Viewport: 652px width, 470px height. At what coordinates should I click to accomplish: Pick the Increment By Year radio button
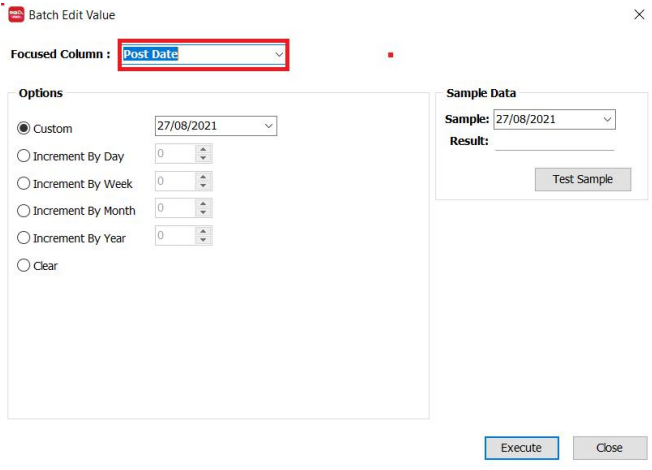[x=24, y=238]
